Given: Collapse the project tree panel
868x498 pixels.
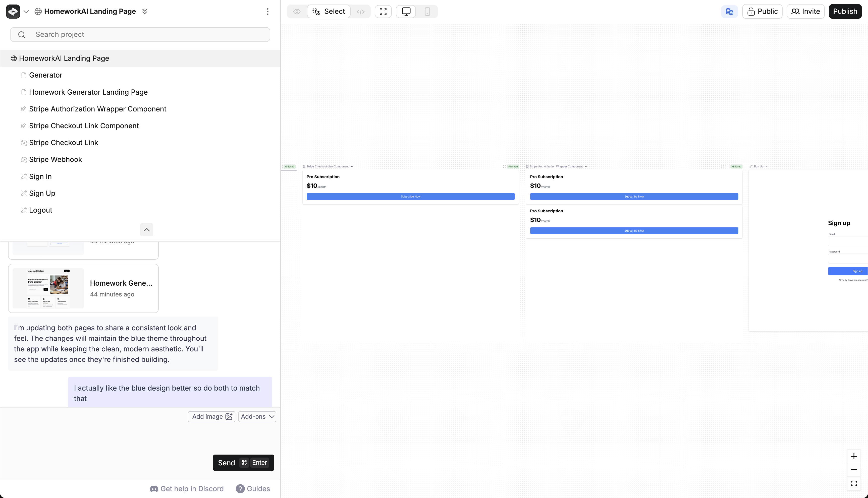Looking at the screenshot, I should [146, 229].
